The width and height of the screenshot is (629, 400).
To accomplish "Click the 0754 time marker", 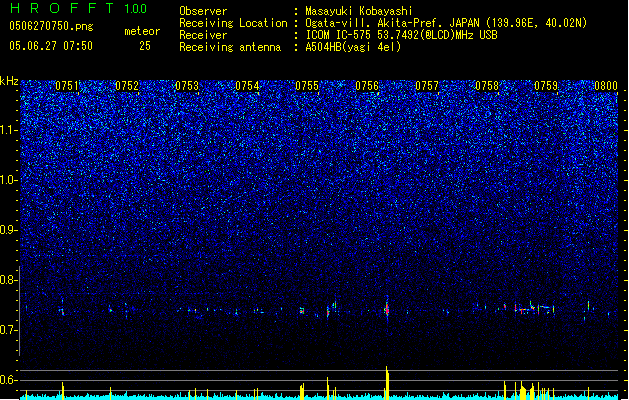I will (x=247, y=86).
